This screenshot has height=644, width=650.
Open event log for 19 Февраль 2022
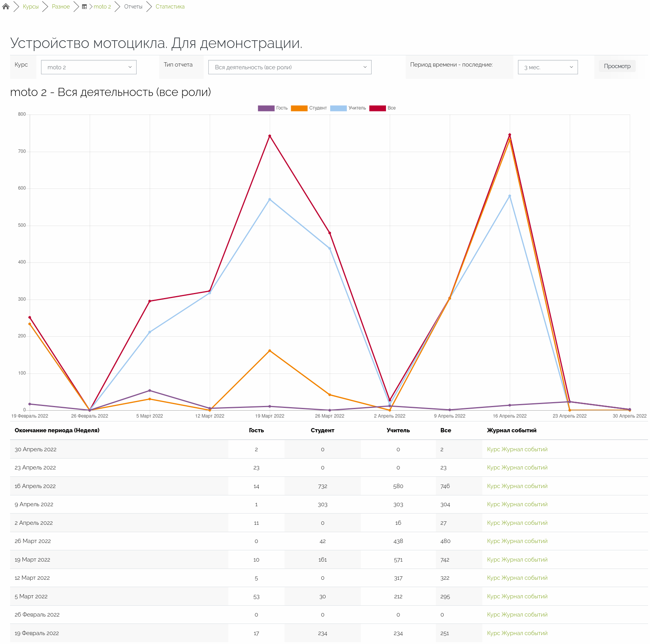(517, 633)
